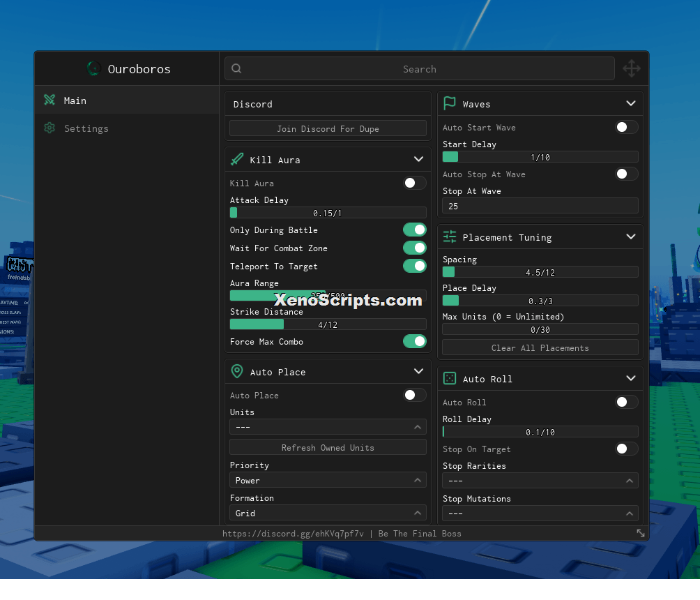Click the Waves flag icon

point(450,103)
